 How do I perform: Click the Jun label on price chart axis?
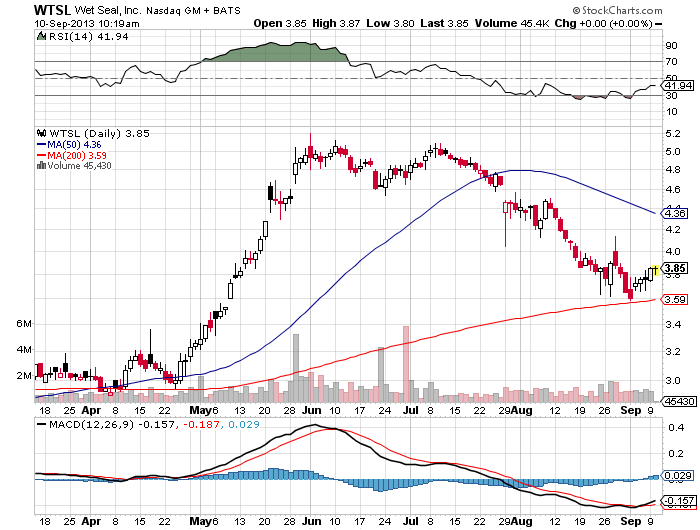312,410
